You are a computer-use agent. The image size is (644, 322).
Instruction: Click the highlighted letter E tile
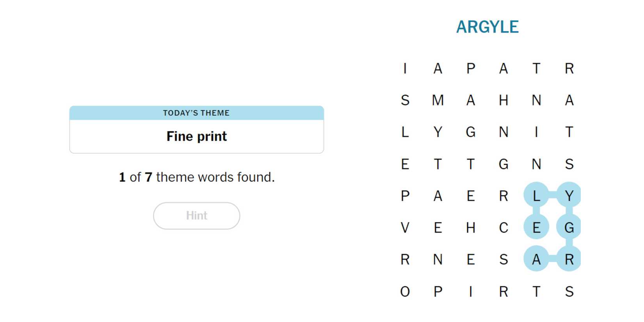coord(536,228)
